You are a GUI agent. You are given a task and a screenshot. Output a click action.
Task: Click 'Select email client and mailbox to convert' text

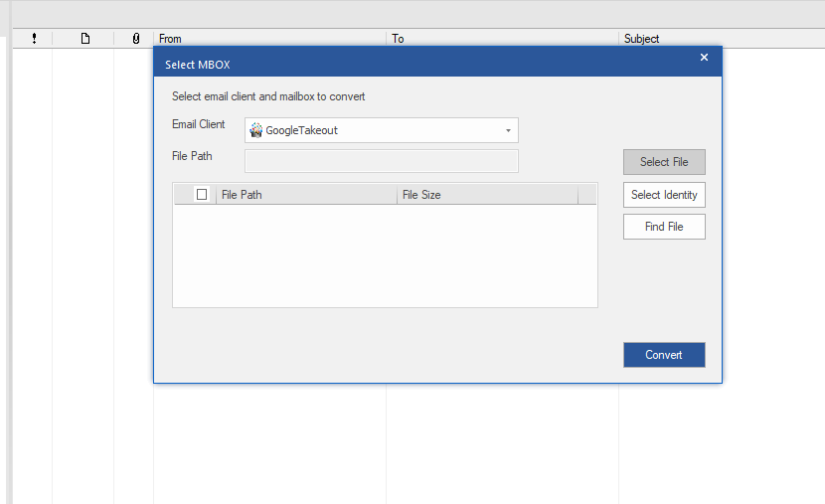(268, 96)
